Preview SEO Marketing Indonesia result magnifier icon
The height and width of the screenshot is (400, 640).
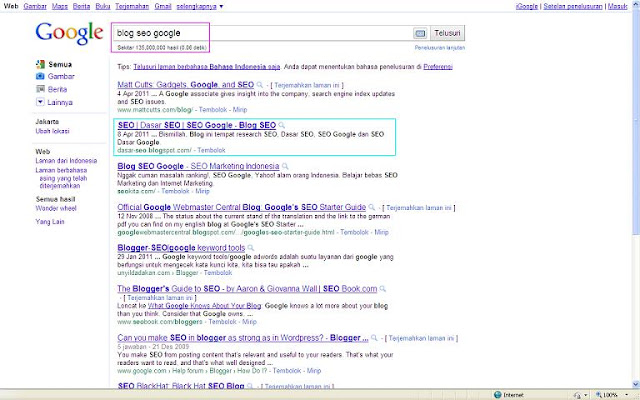coord(285,166)
